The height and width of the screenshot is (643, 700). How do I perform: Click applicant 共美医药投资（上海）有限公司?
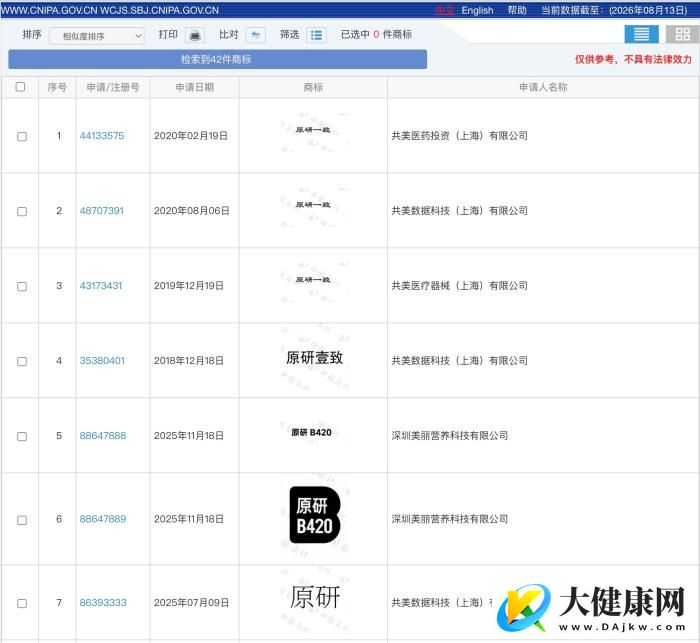459,136
